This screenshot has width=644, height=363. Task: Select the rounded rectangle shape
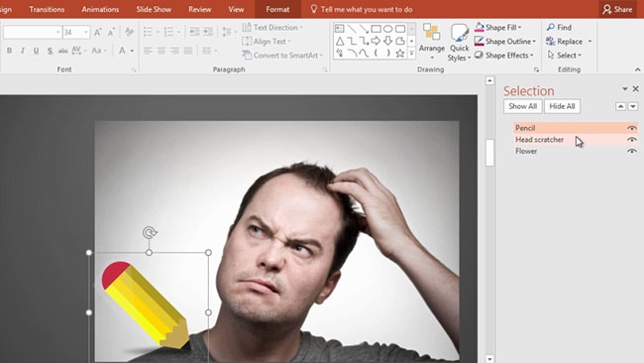(x=400, y=29)
